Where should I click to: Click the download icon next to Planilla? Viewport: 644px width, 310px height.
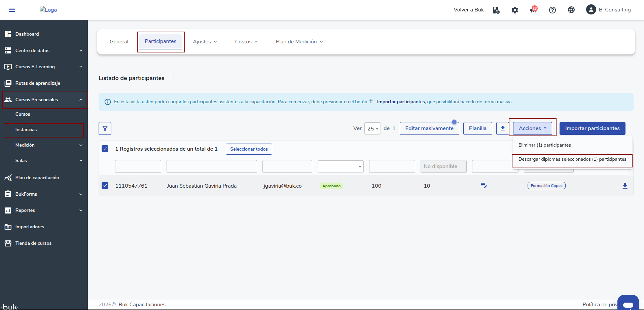click(503, 128)
